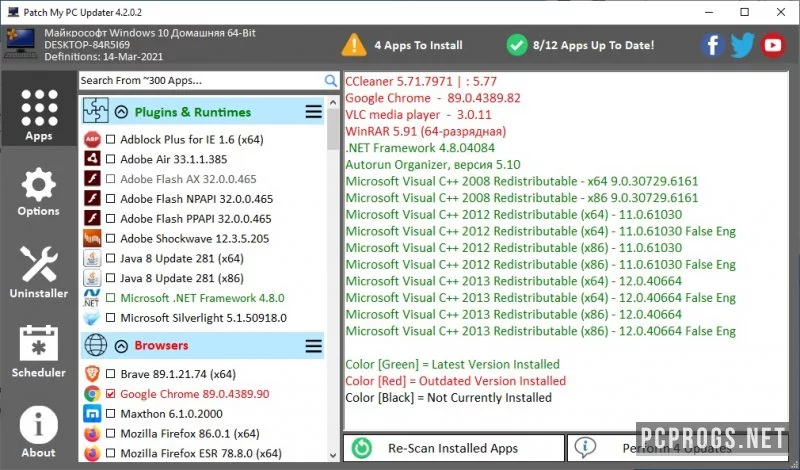This screenshot has height=470, width=800.
Task: Click the search magnifier icon
Action: [x=331, y=80]
